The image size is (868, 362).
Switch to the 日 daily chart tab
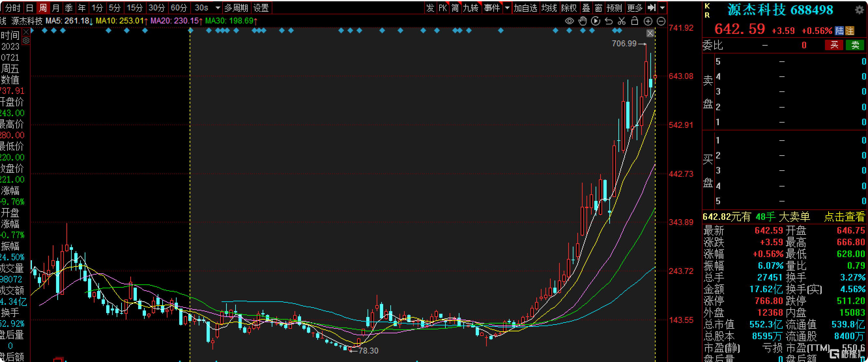(x=30, y=8)
